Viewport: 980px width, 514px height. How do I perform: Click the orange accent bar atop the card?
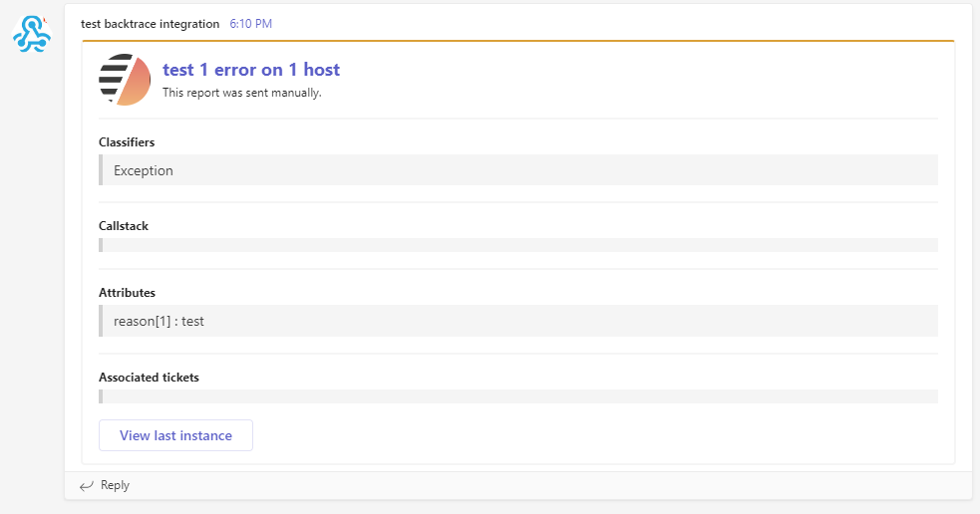[x=518, y=41]
